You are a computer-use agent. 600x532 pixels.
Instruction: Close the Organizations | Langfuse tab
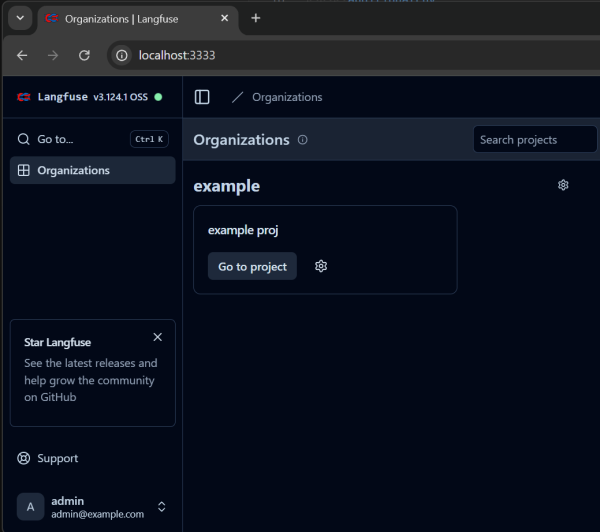coord(226,18)
